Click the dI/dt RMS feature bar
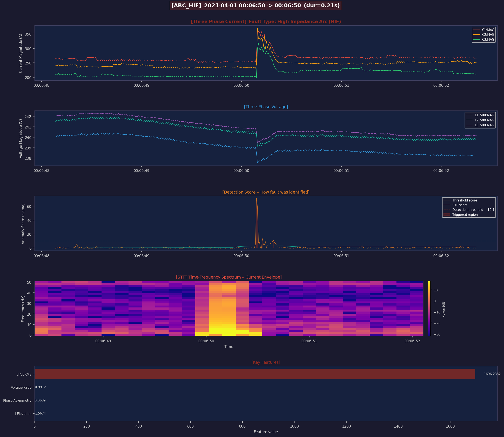Screen dimensions: 504x437 coord(255,374)
